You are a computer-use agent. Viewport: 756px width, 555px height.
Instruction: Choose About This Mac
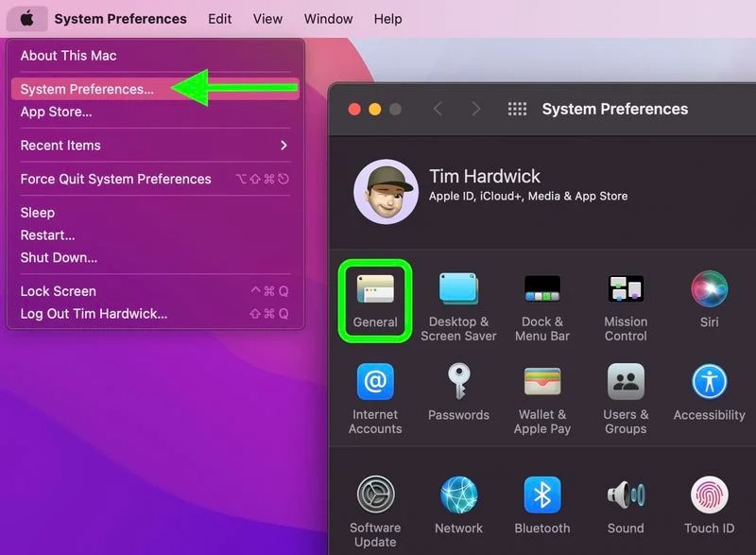pyautogui.click(x=155, y=56)
